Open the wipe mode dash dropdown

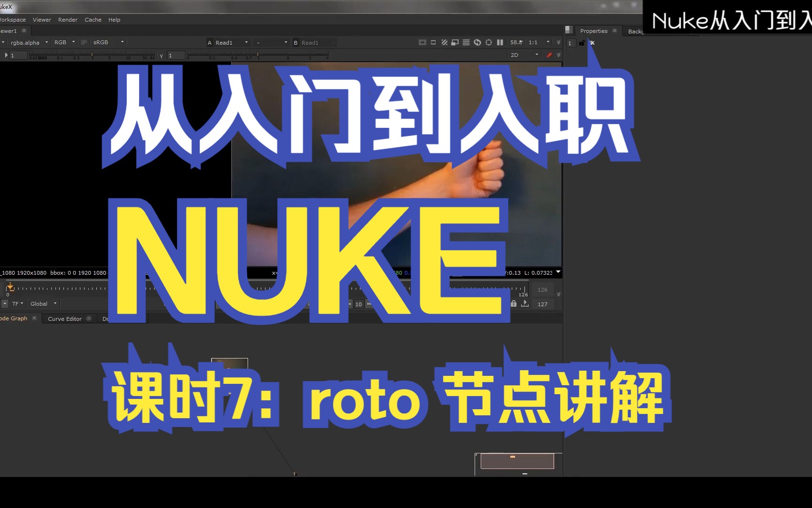272,43
